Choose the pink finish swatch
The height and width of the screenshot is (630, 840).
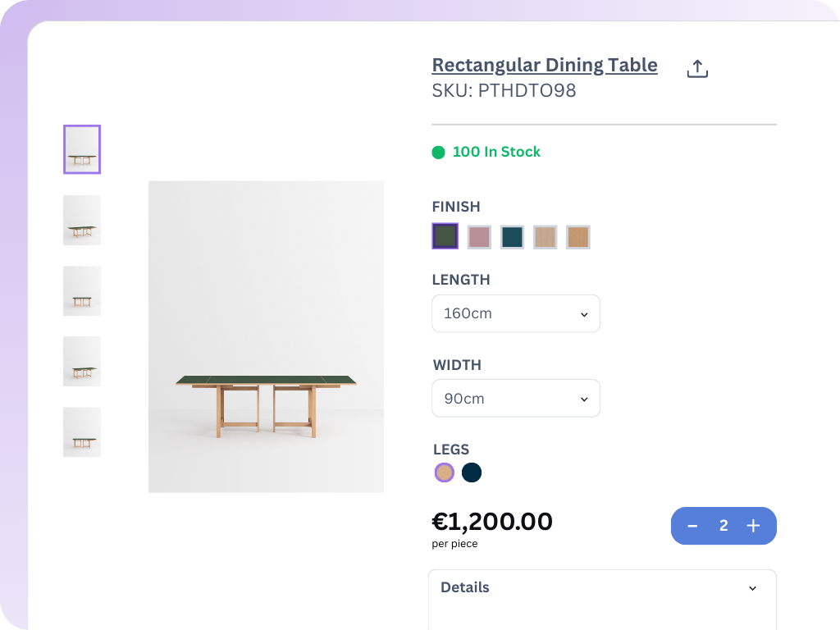479,237
